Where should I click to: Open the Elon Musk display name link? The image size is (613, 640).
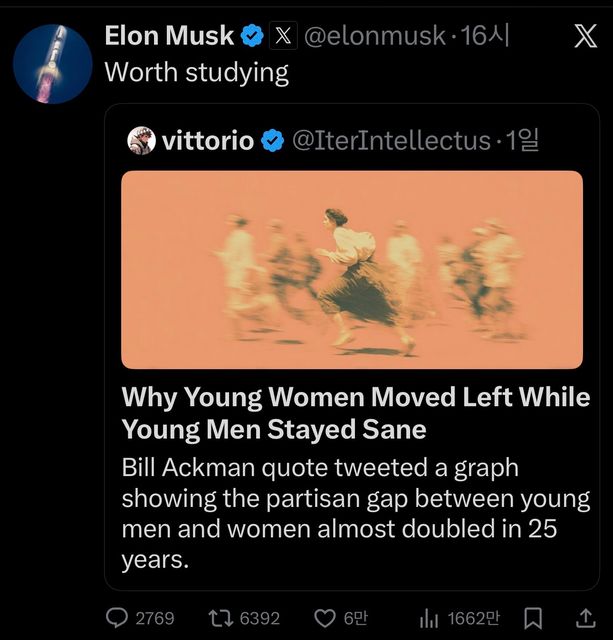coord(169,37)
